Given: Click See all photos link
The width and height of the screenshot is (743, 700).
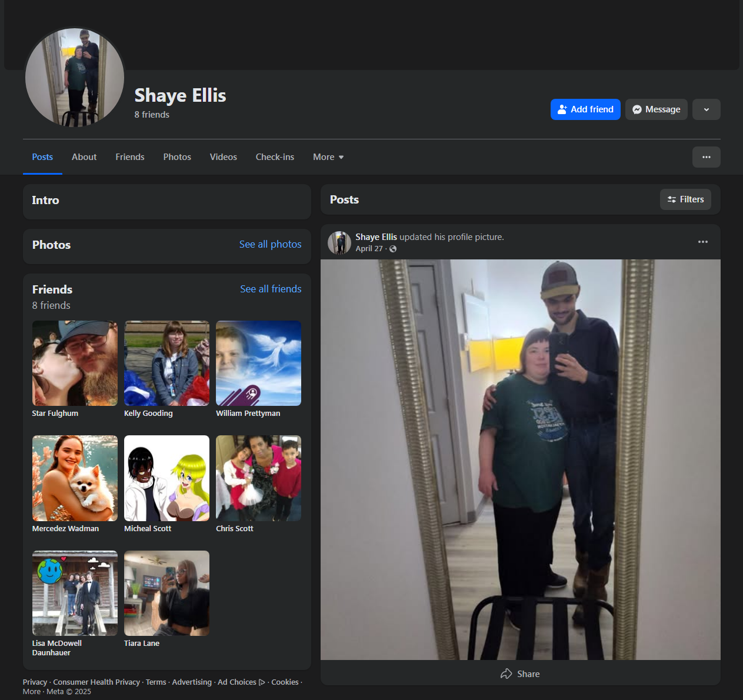Looking at the screenshot, I should click(x=270, y=244).
